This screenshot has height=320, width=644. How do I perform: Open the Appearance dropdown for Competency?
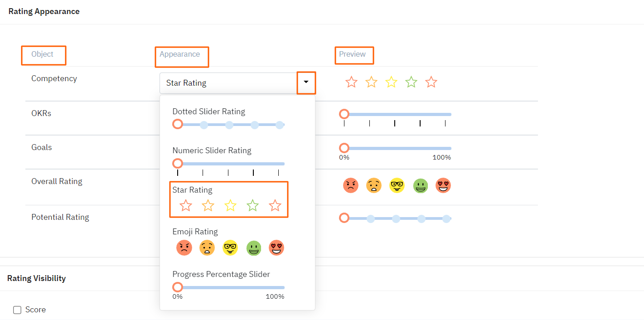(x=306, y=82)
